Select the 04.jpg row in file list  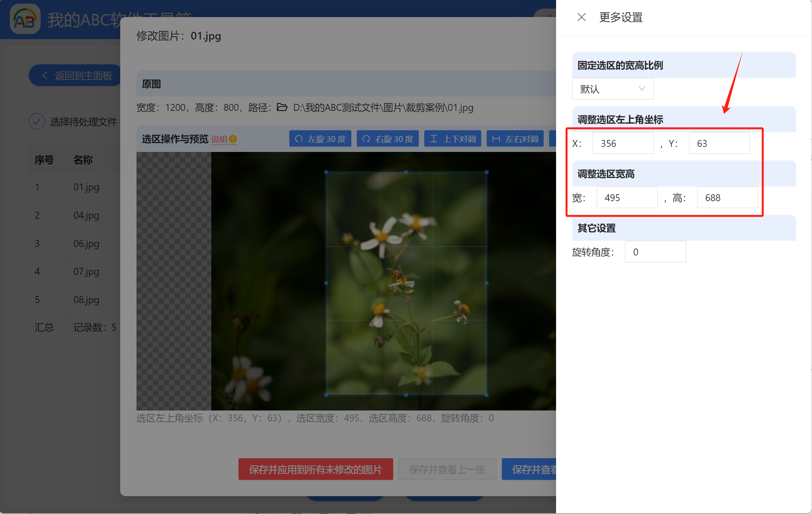click(x=86, y=215)
